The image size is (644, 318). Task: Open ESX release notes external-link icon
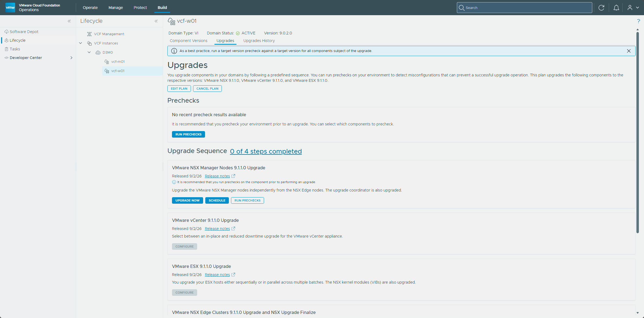[x=233, y=275]
